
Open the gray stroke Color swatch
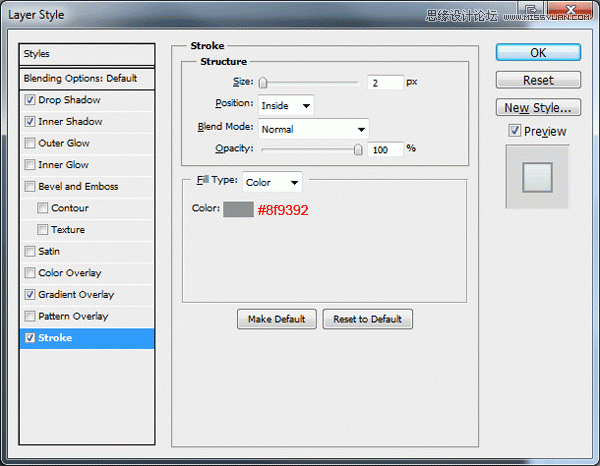coord(238,210)
